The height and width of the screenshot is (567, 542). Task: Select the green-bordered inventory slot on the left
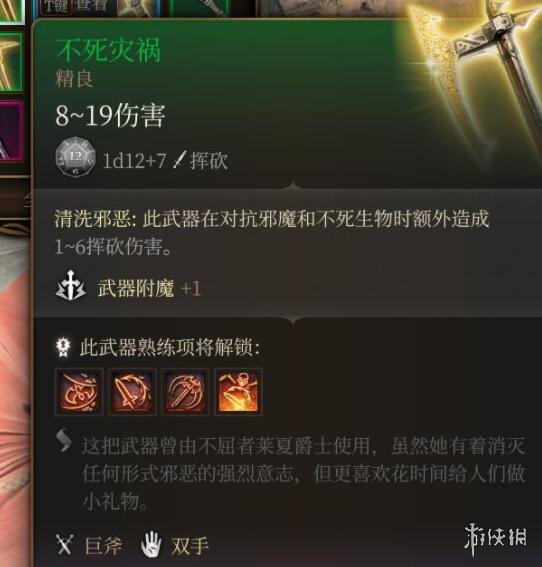11,62
